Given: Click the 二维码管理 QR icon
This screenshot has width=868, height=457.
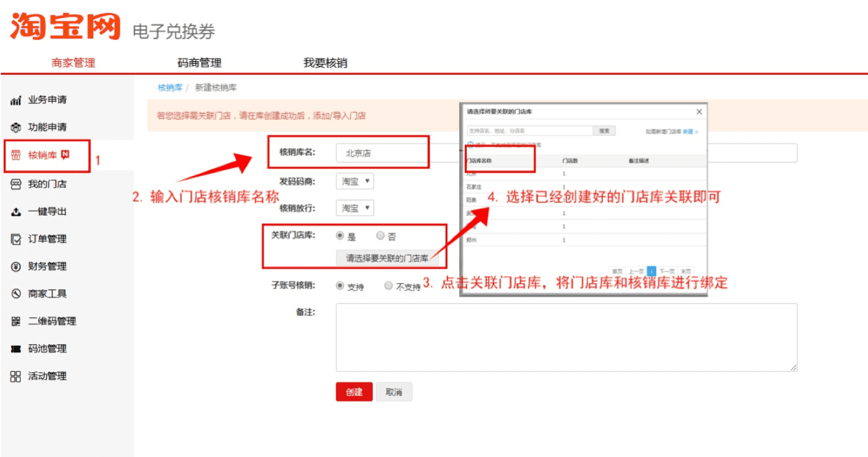Looking at the screenshot, I should 16,322.
